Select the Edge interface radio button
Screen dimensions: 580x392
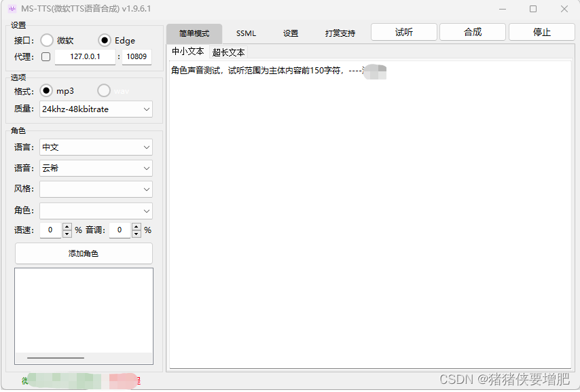(105, 40)
